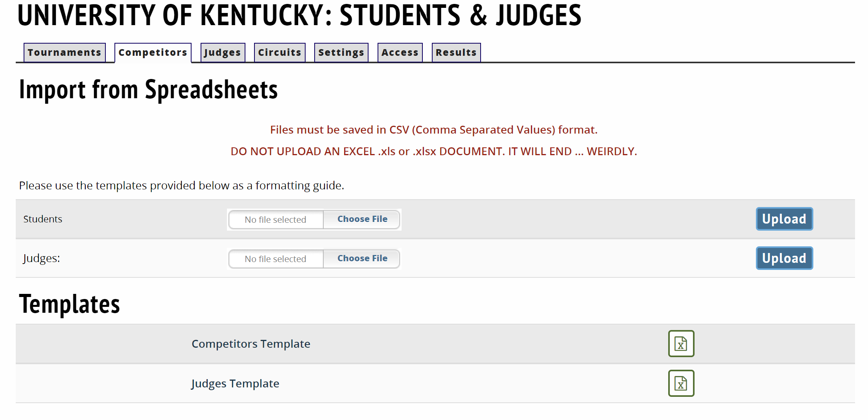Image resolution: width=868 pixels, height=420 pixels.
Task: Upload the Students file
Action: pos(784,219)
